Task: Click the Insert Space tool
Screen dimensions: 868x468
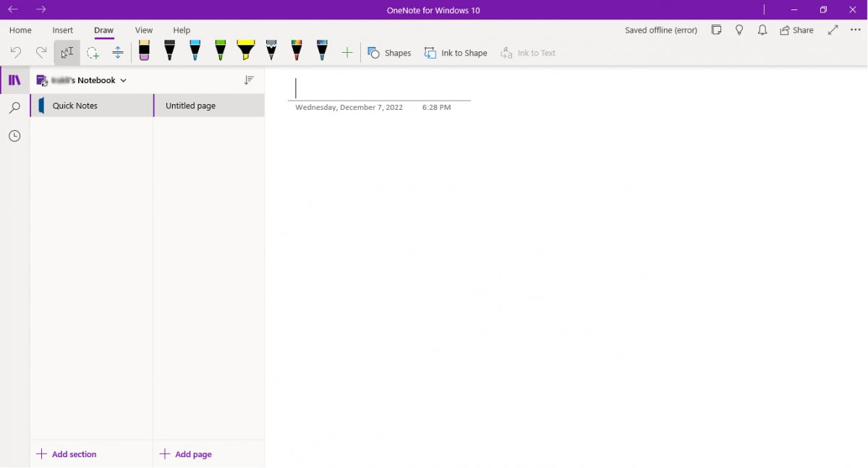Action: [x=118, y=53]
